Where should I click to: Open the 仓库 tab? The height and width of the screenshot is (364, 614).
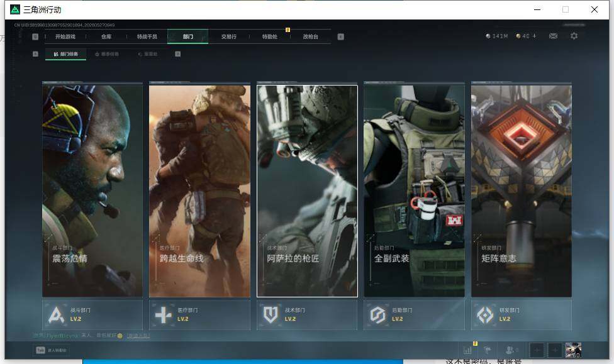106,36
